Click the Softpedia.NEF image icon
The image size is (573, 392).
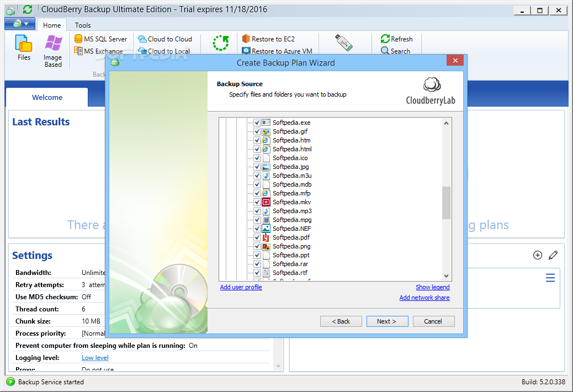click(266, 229)
